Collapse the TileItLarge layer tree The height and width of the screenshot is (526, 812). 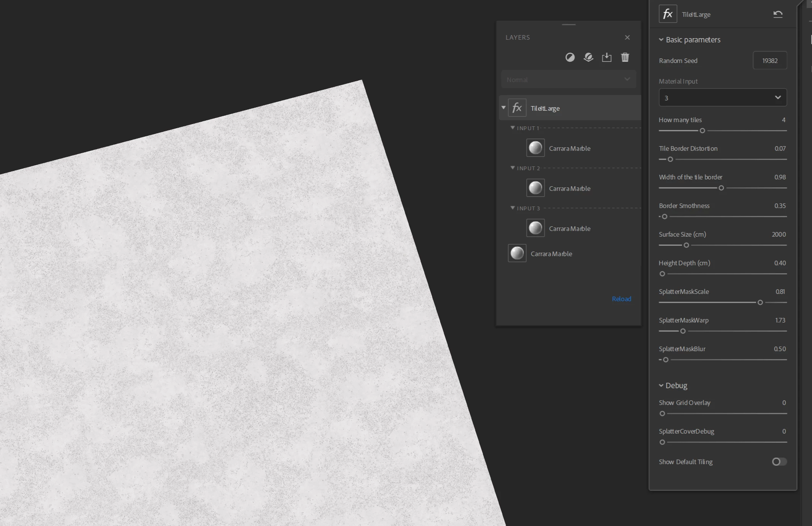[x=504, y=108]
